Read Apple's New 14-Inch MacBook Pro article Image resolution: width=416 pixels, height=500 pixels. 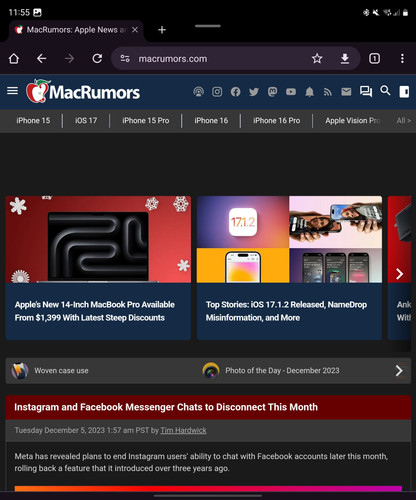pyautogui.click(x=94, y=311)
